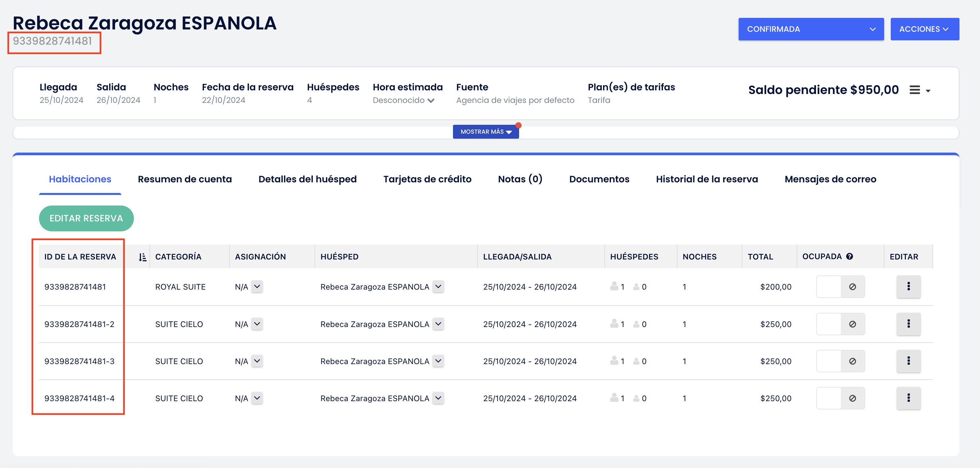Expand the Desconocido estimated time dropdown

[x=403, y=100]
